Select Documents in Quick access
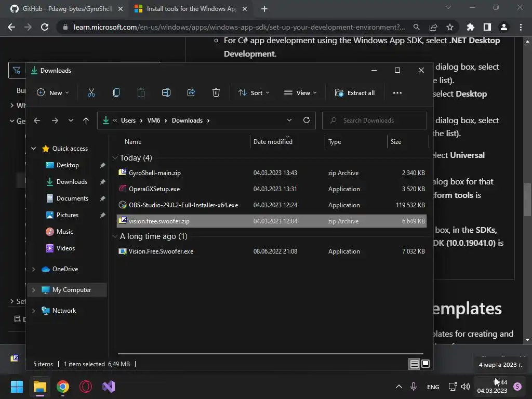The width and height of the screenshot is (532, 399). pyautogui.click(x=72, y=198)
